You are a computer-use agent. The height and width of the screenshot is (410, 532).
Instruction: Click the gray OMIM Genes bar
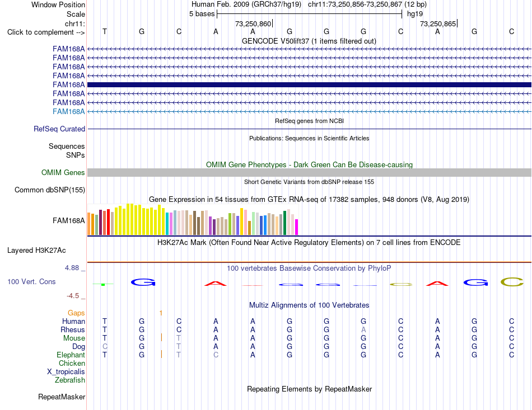[x=309, y=172]
